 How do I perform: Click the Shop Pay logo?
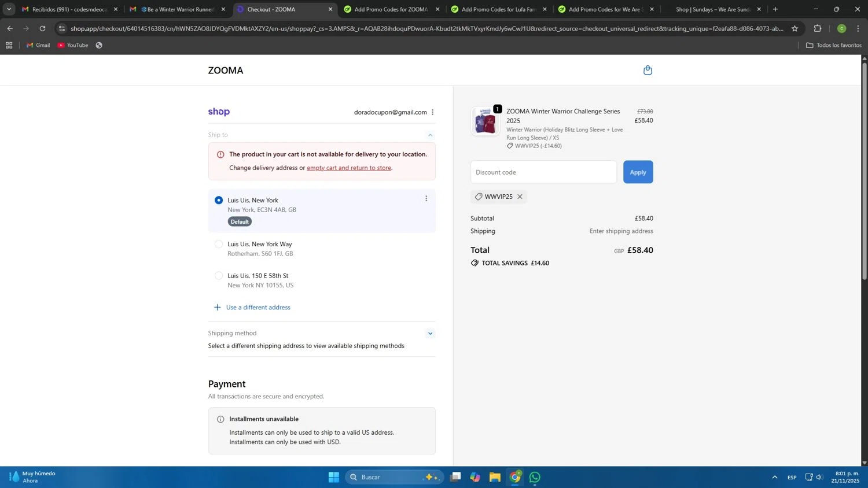pos(219,112)
